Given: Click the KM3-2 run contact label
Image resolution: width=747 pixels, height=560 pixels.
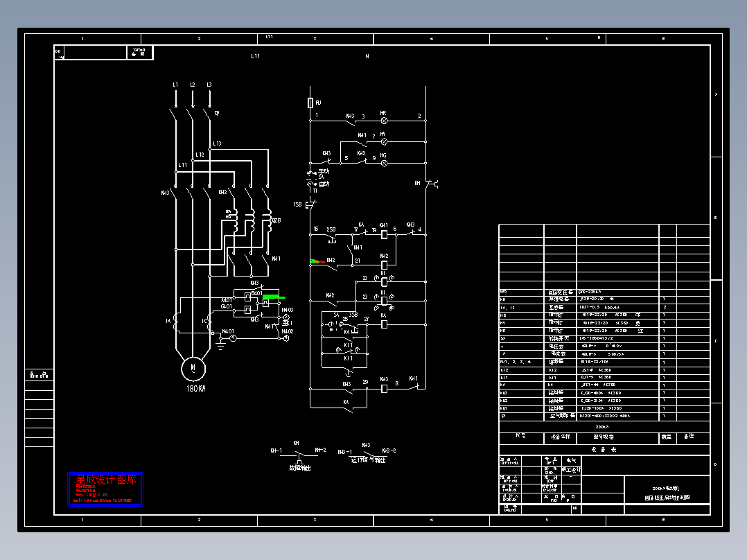Looking at the screenshot, I should point(389,450).
